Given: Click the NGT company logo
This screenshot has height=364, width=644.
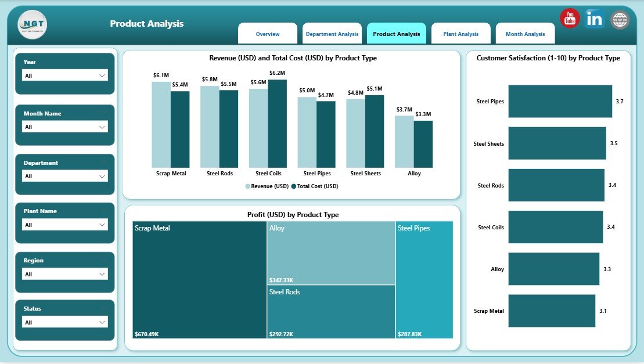Looking at the screenshot, I should click(x=31, y=24).
